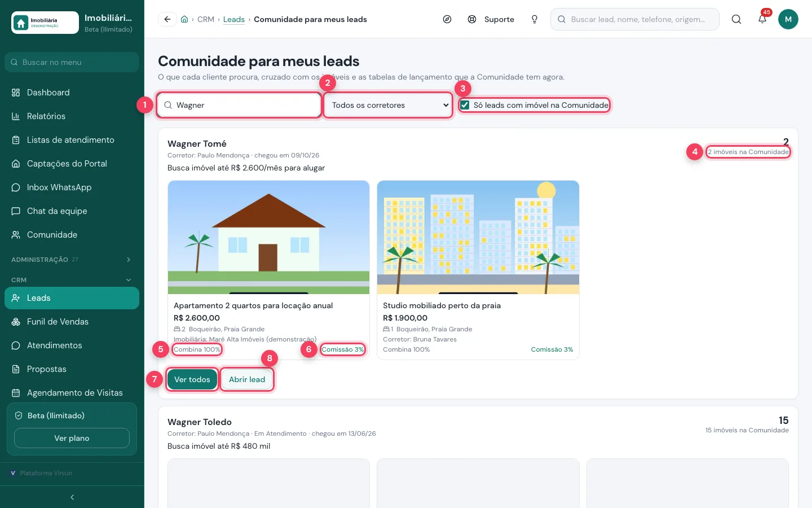The height and width of the screenshot is (508, 812).
Task: Collapse the CRM section
Action: tap(72, 280)
